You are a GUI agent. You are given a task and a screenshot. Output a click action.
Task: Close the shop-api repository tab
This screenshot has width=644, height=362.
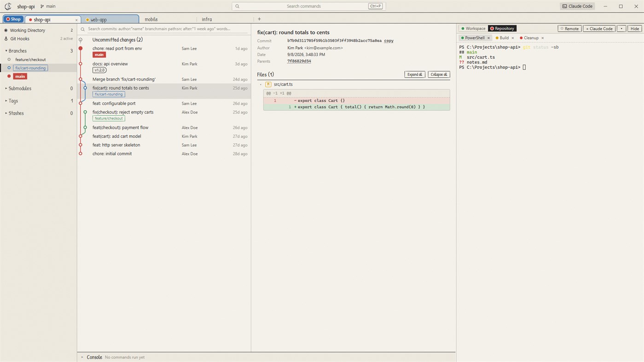coord(76,20)
